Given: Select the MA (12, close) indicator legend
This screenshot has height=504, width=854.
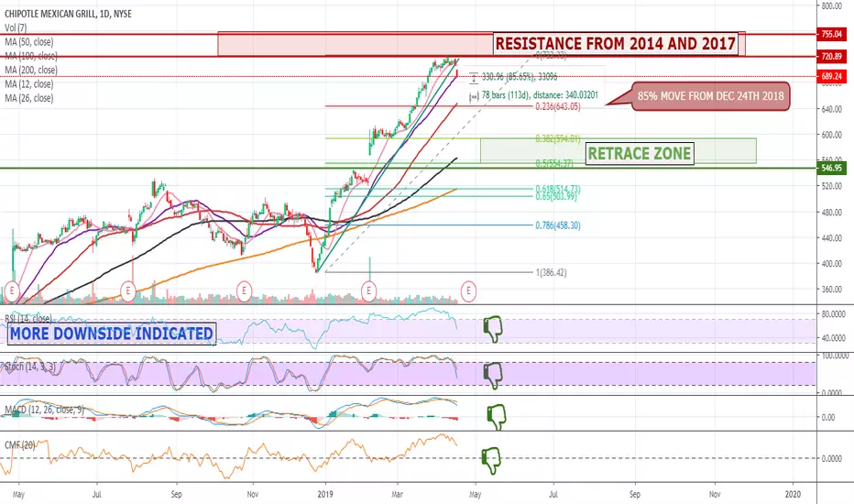Looking at the screenshot, I should (29, 84).
